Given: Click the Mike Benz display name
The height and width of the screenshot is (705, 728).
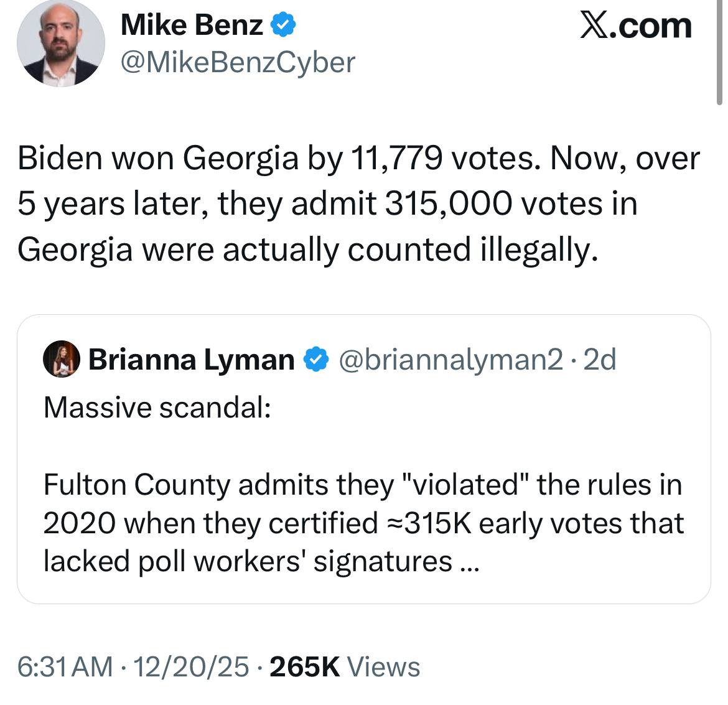Looking at the screenshot, I should click(x=192, y=25).
